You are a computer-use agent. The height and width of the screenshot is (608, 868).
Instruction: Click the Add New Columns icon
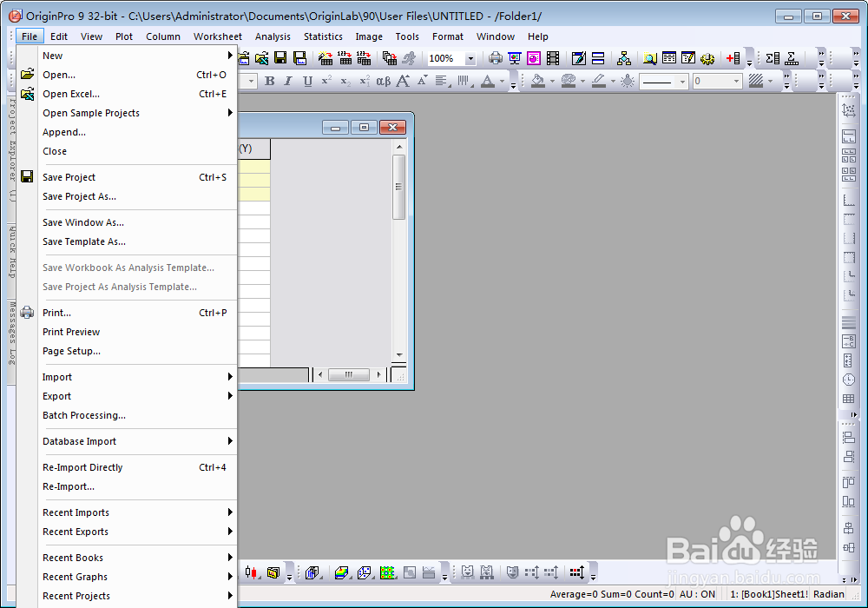pos(733,58)
